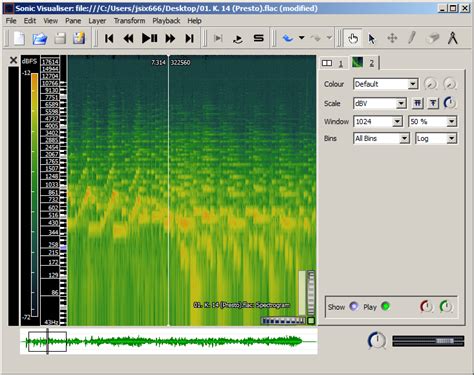The width and height of the screenshot is (474, 375).
Task: Click the Open file folder icon
Action: click(40, 39)
